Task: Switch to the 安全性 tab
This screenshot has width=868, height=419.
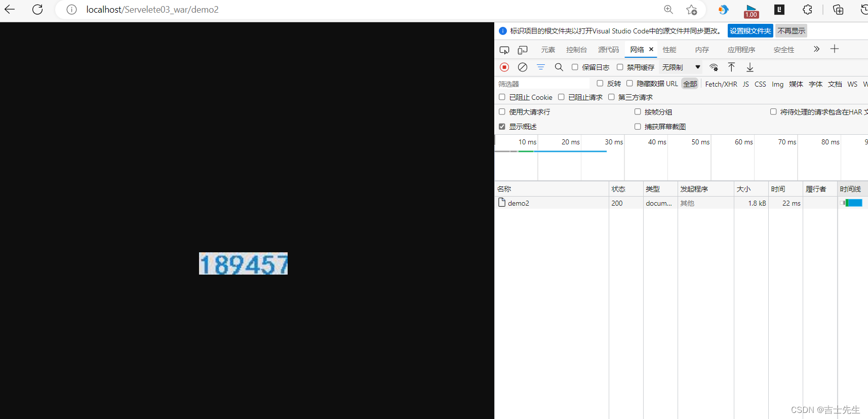Action: (784, 50)
